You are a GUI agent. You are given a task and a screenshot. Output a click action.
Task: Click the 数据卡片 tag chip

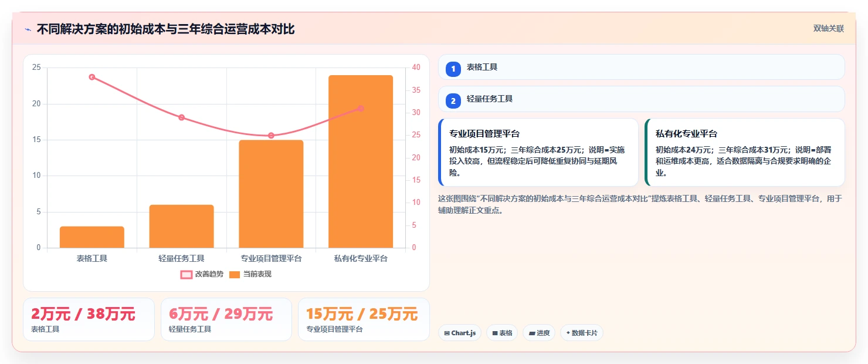[582, 333]
